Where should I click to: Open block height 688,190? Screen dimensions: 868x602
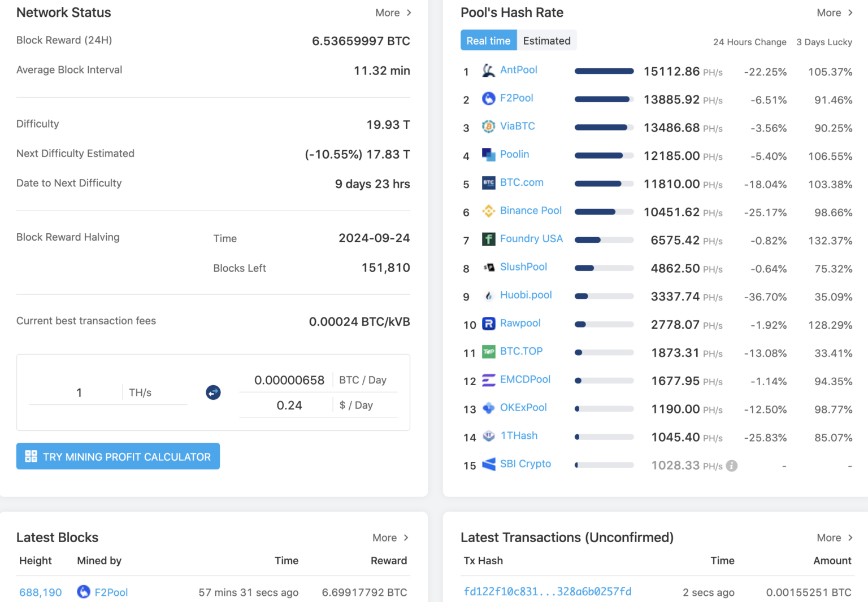(x=41, y=592)
